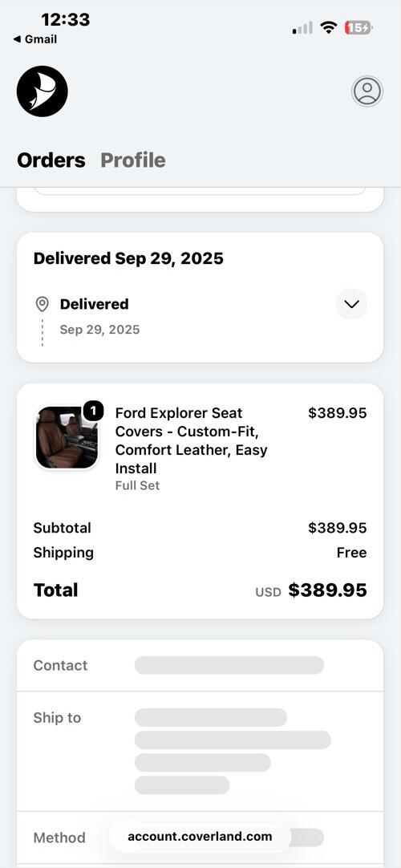The width and height of the screenshot is (401, 868).
Task: Tap the Delivered Sep 29, 2025 heading
Action: coord(128,258)
